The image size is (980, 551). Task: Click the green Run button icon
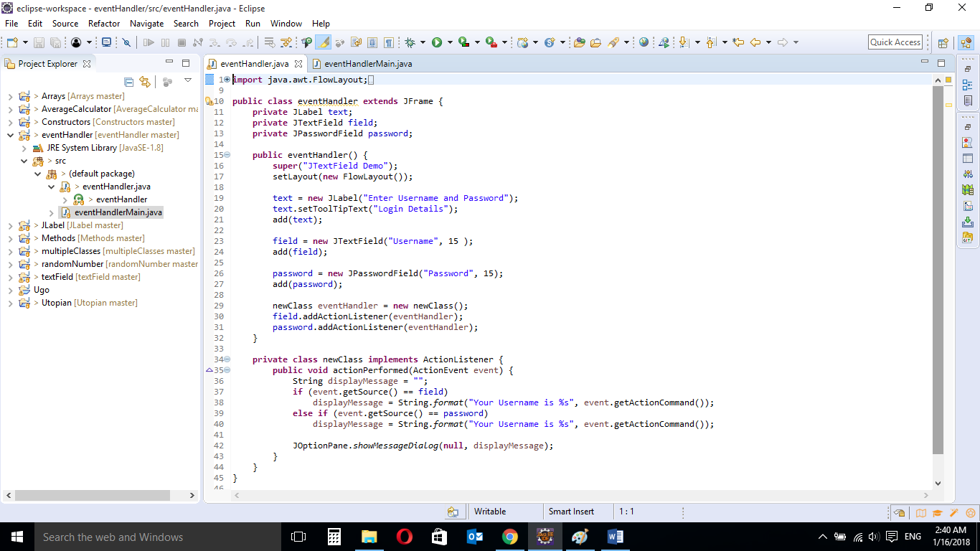click(437, 42)
